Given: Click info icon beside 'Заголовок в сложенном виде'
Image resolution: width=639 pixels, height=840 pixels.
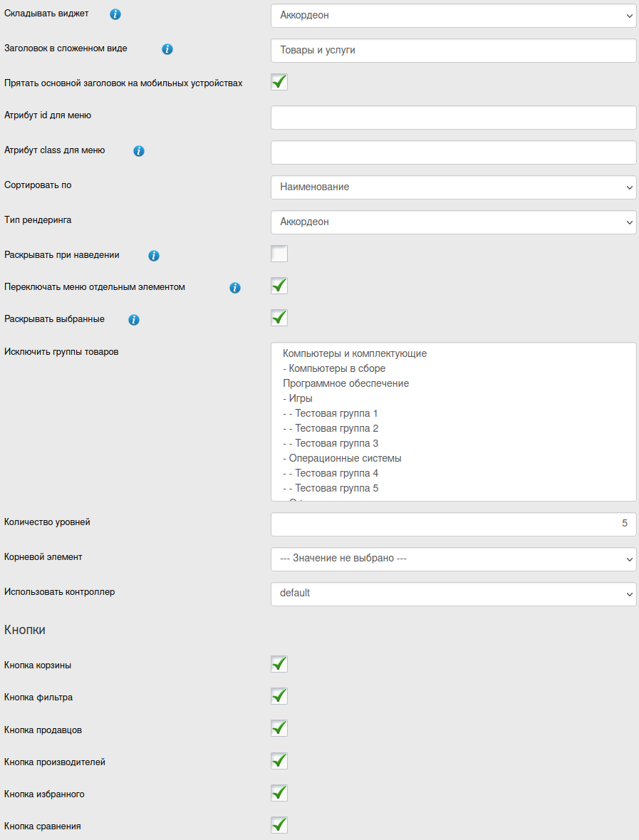Looking at the screenshot, I should point(167,49).
